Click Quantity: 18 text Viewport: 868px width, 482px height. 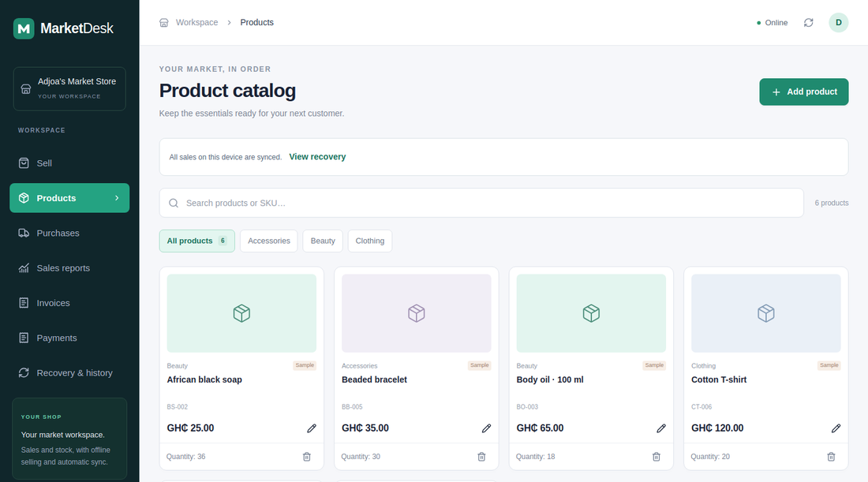pyautogui.click(x=535, y=457)
